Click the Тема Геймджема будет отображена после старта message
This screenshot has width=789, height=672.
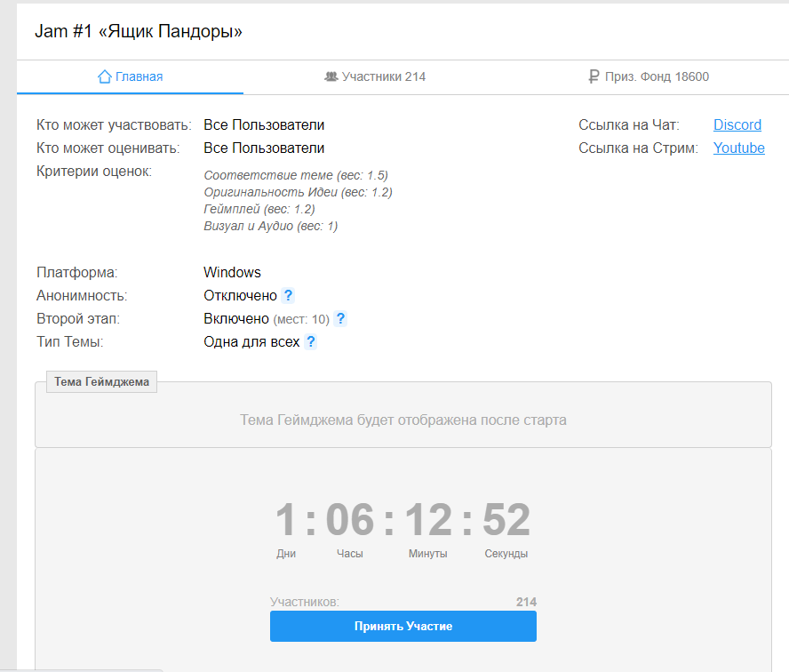click(x=403, y=420)
